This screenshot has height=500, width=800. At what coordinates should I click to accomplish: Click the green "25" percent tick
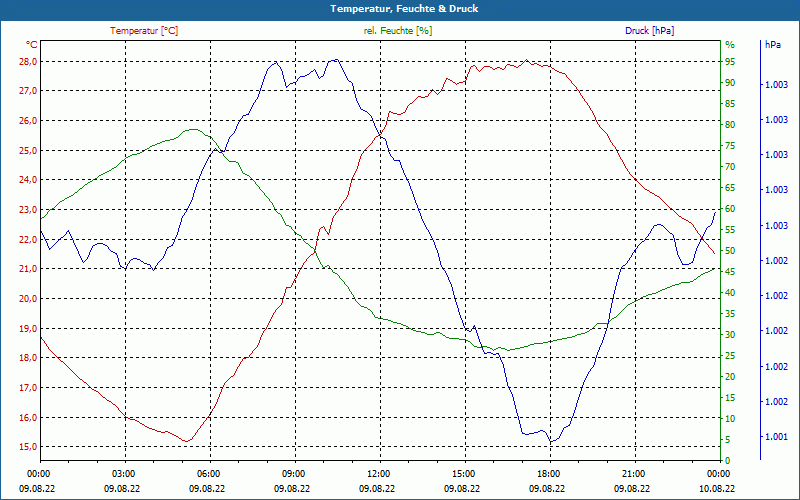pyautogui.click(x=730, y=356)
